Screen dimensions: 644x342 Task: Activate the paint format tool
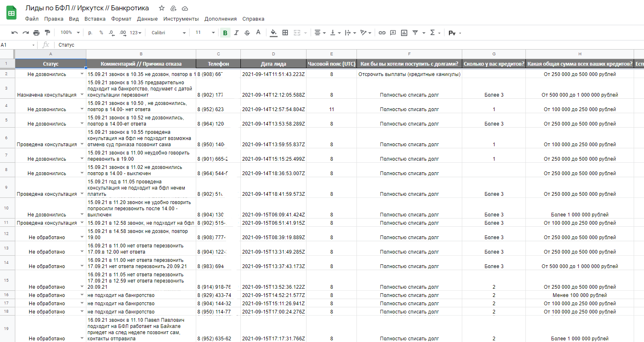click(x=47, y=33)
